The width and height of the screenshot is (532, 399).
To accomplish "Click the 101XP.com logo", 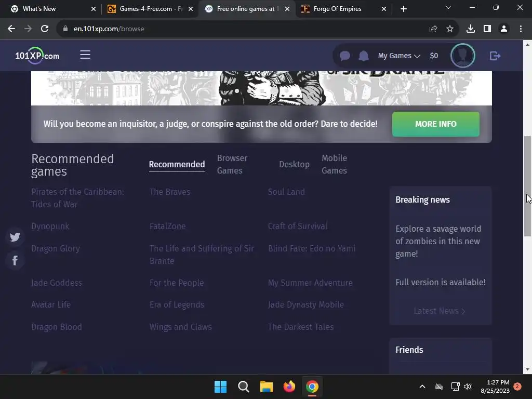I will pos(37,55).
